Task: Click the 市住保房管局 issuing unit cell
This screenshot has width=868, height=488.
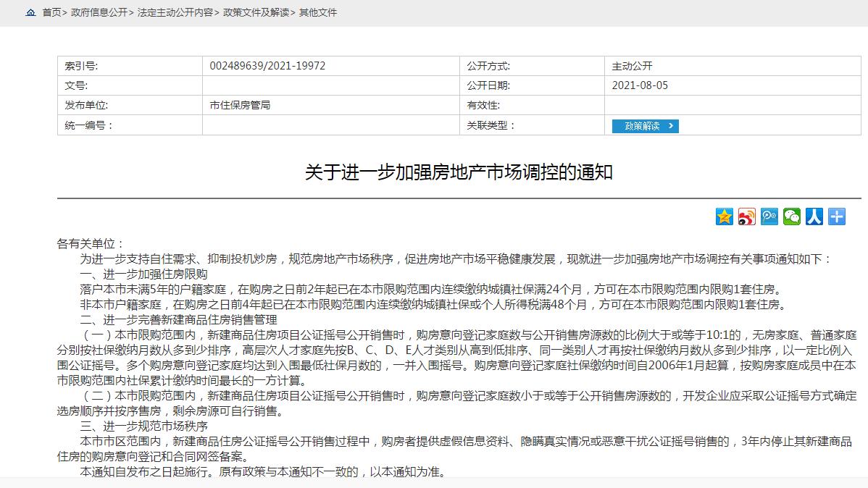Action: [240, 106]
